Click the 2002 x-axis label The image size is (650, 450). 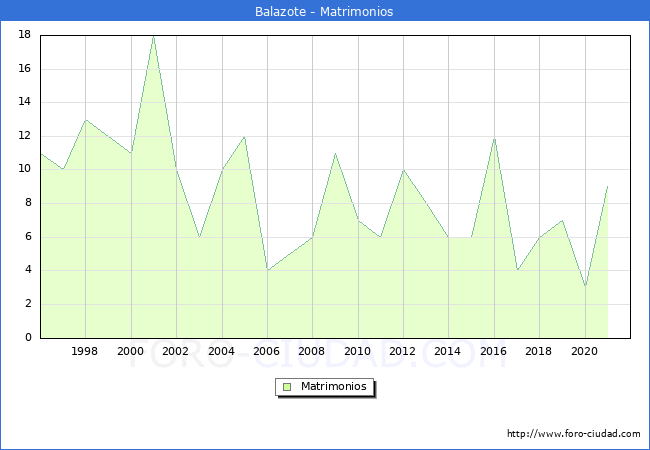click(x=175, y=351)
